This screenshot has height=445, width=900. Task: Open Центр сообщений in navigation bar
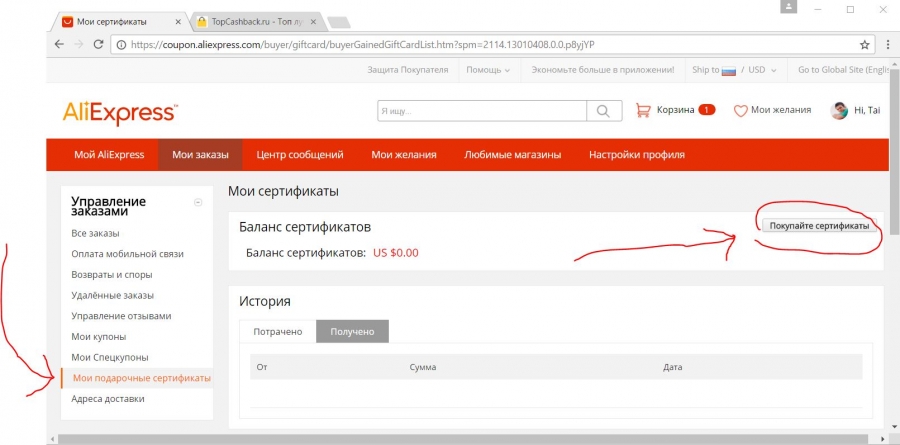300,155
